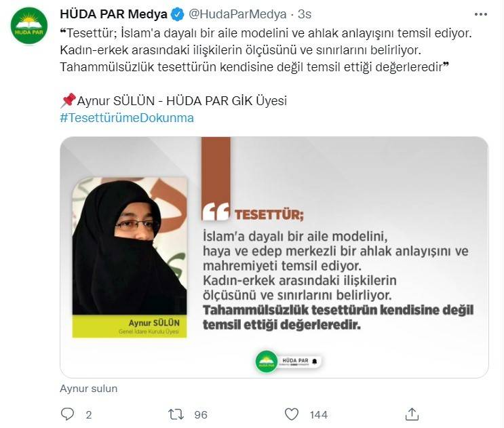Open the 3s timestamp link
The height and width of the screenshot is (428, 504).
pyautogui.click(x=305, y=14)
